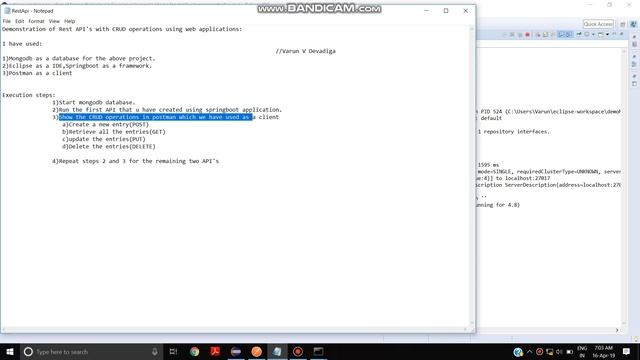
Task: Open the Edit menu in Notepad
Action: click(20, 21)
